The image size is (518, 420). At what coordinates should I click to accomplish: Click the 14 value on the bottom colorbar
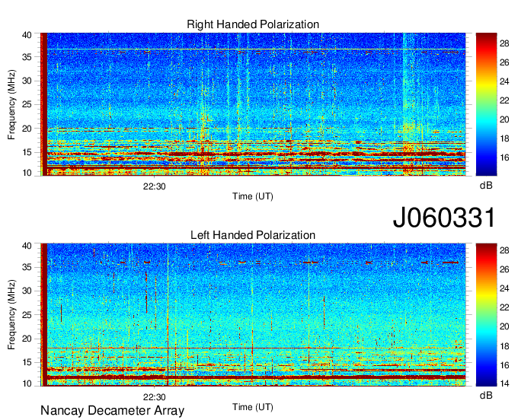click(504, 383)
